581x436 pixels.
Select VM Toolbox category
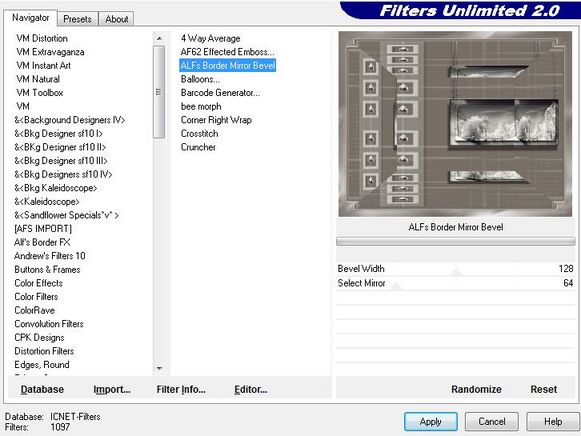point(40,93)
